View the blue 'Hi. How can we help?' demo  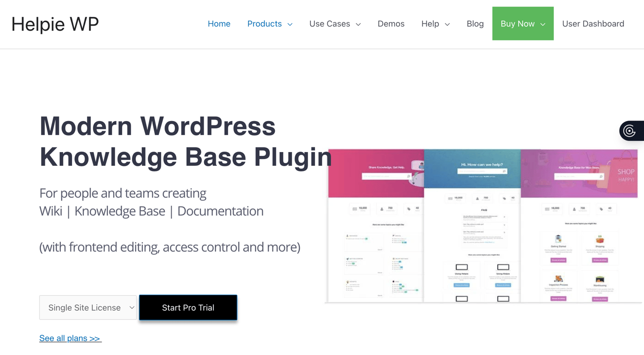tap(472, 226)
